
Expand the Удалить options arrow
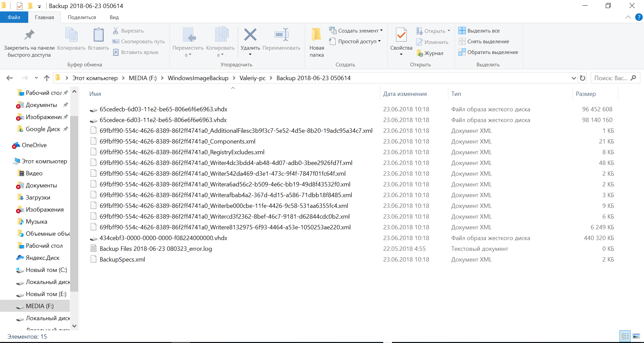pyautogui.click(x=250, y=54)
